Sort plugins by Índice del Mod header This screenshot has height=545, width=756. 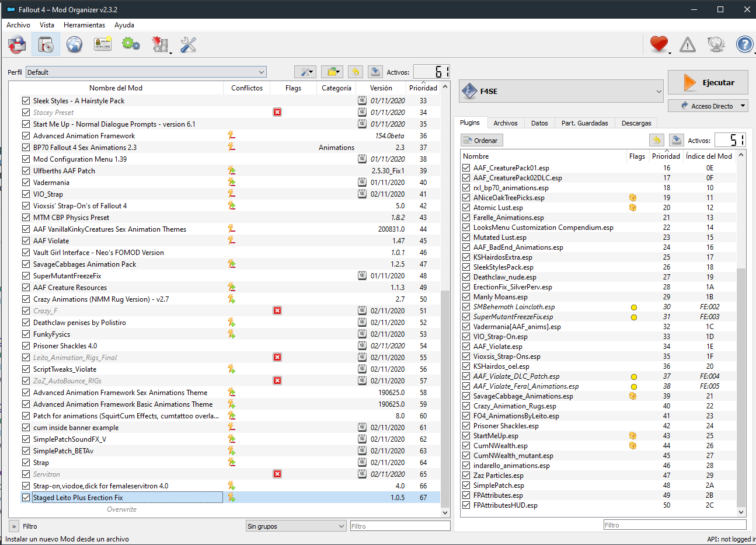click(709, 156)
